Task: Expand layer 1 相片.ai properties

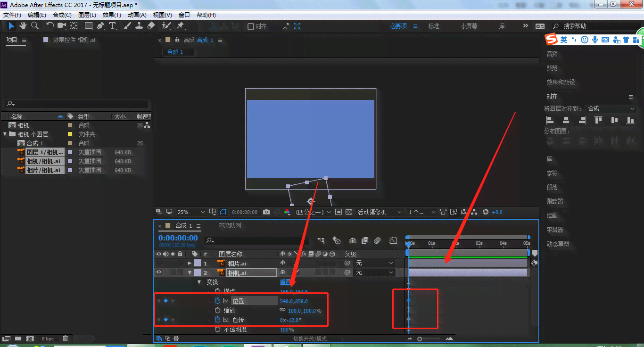Action: point(190,263)
